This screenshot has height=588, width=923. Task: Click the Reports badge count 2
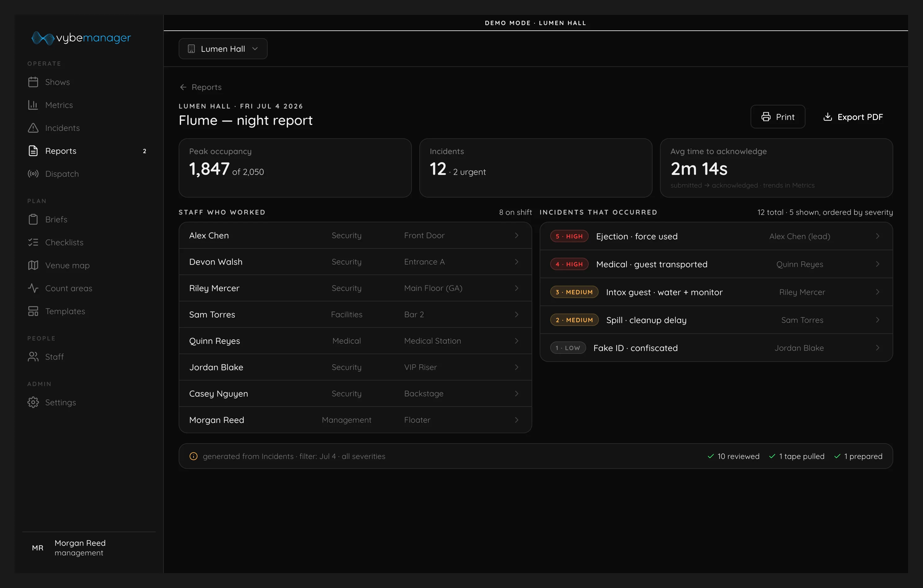click(x=145, y=151)
